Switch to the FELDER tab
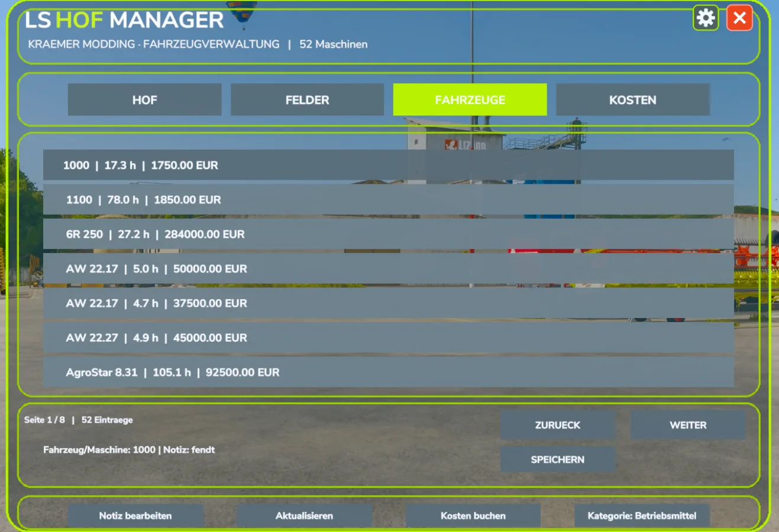The height and width of the screenshot is (532, 779). (x=308, y=100)
